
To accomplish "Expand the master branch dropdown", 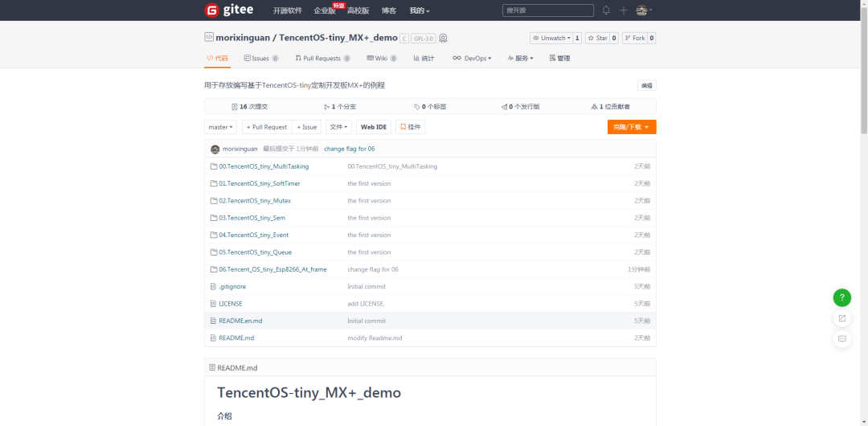I will [x=221, y=127].
